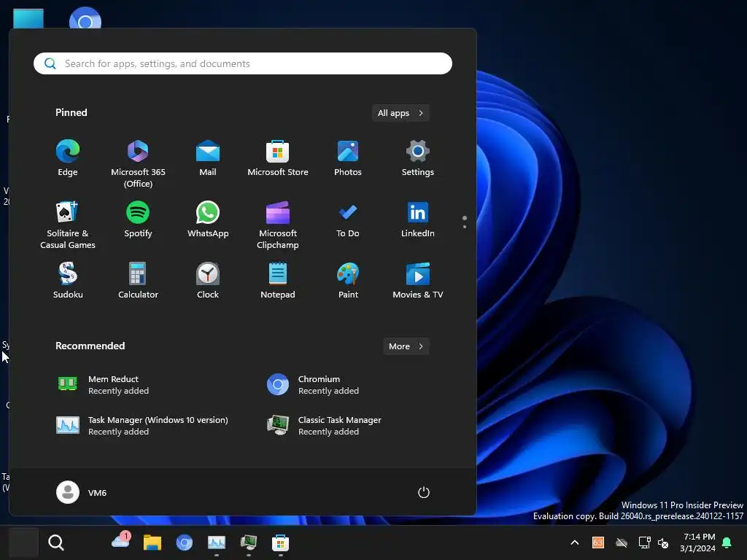This screenshot has height=560, width=747.
Task: Open Task Manager (Windows 10 version)
Action: pos(143,426)
